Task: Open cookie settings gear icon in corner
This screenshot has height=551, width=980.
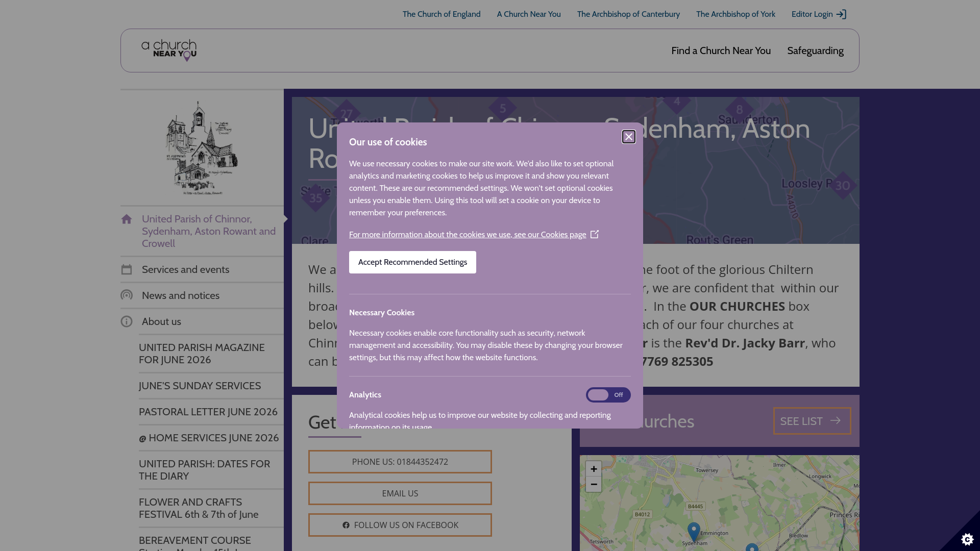Action: [x=967, y=539]
